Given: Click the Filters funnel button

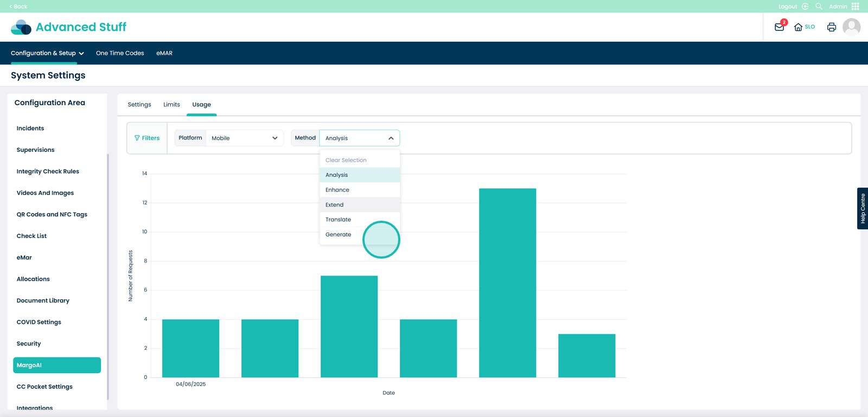Looking at the screenshot, I should pyautogui.click(x=147, y=138).
